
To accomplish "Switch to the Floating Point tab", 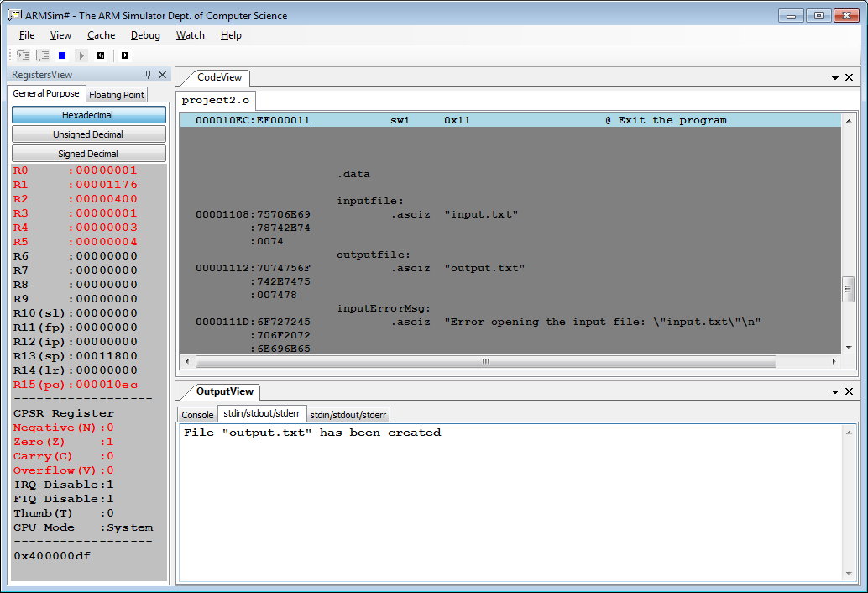I will tap(117, 95).
